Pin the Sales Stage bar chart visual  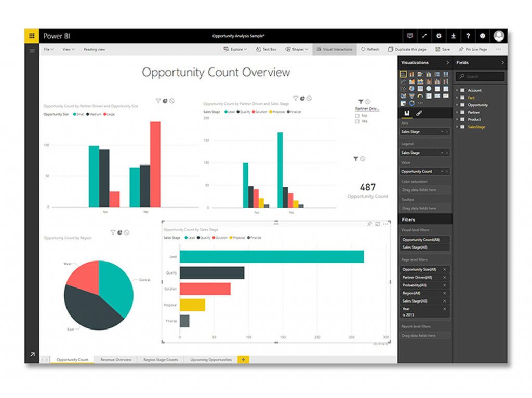coord(369,224)
